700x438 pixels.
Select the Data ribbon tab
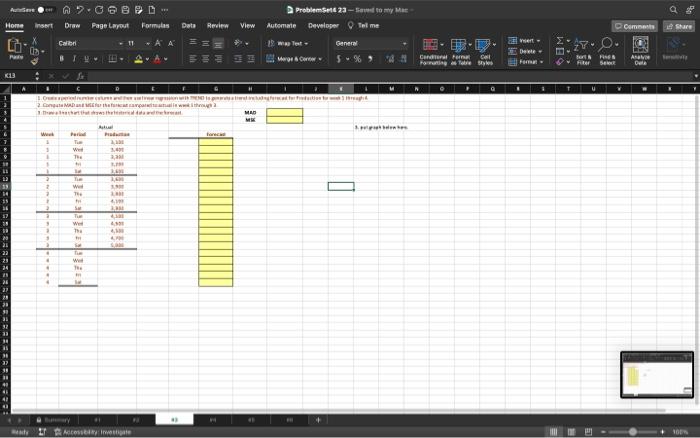point(188,25)
